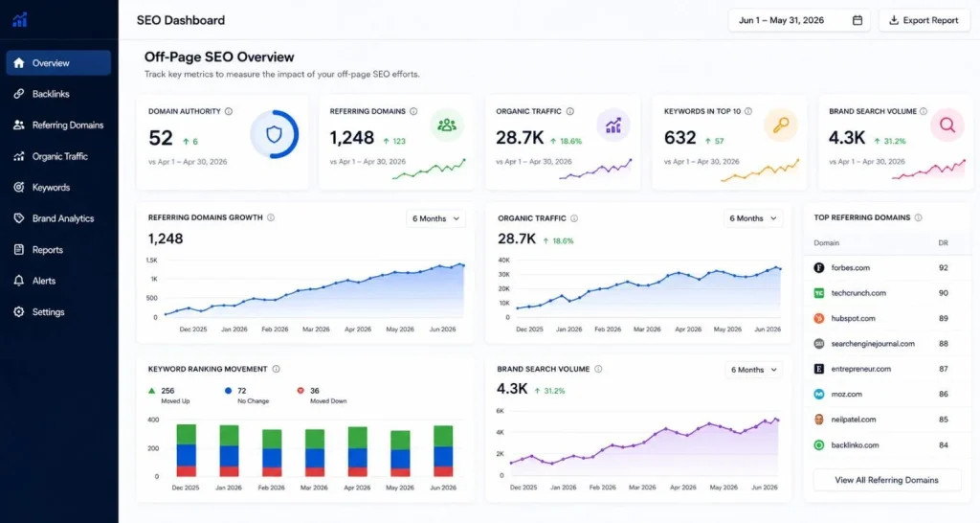
Task: Click the forbes.com favicon
Action: point(819,268)
